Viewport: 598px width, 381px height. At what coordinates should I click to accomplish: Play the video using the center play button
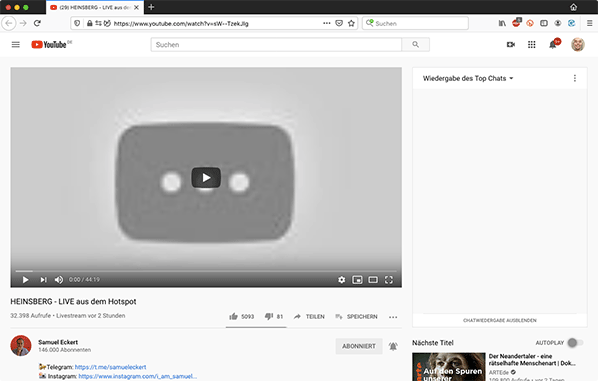point(206,177)
